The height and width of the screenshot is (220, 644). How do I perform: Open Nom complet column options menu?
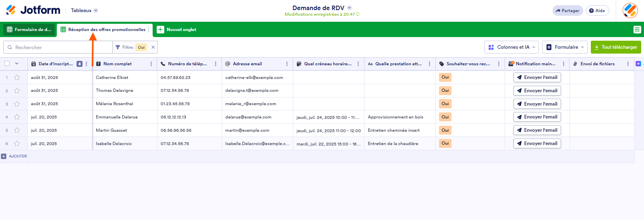[x=151, y=64]
